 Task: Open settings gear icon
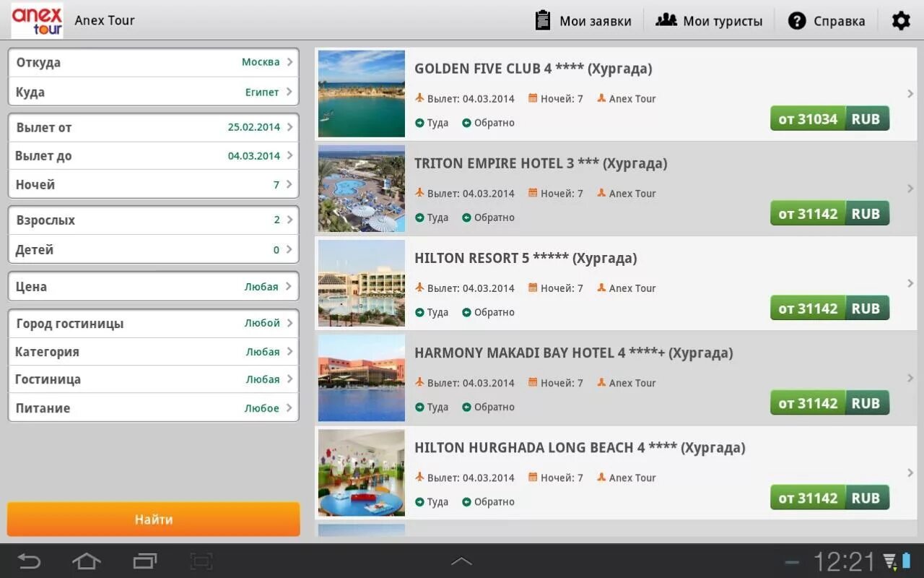pyautogui.click(x=901, y=20)
